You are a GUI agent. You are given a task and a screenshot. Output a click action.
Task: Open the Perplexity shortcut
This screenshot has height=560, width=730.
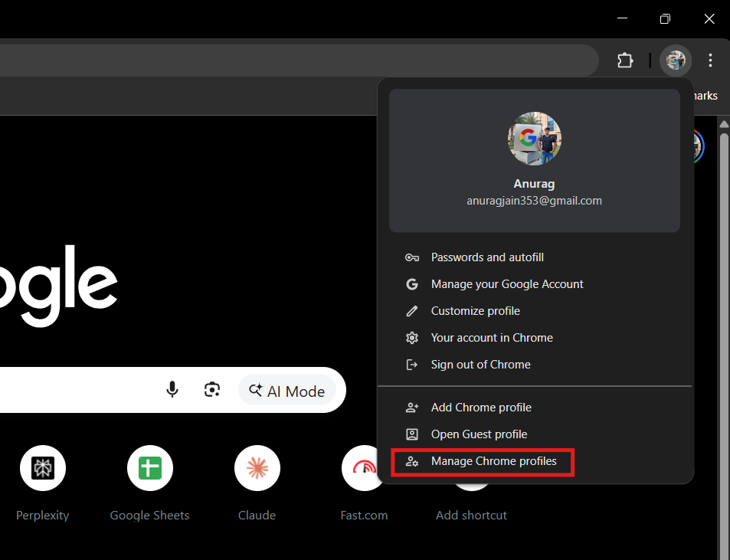[42, 467]
